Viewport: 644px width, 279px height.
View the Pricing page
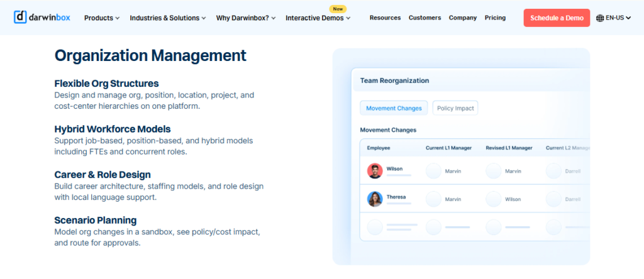(x=495, y=18)
